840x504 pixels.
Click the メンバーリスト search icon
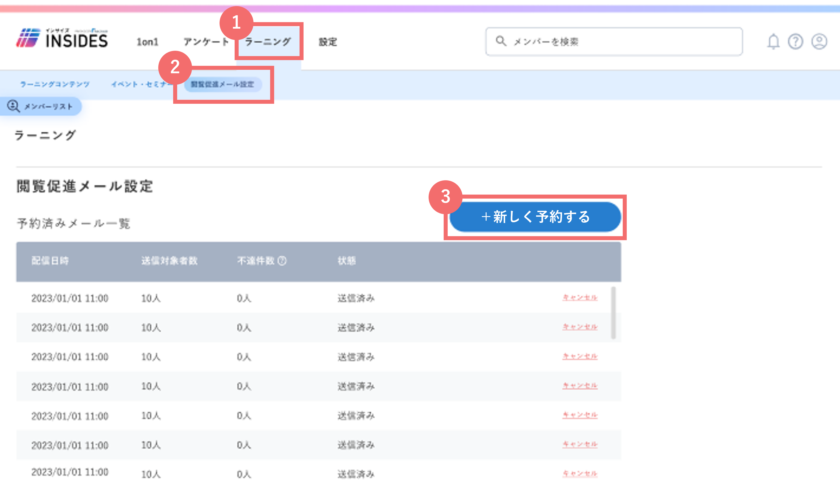click(14, 106)
